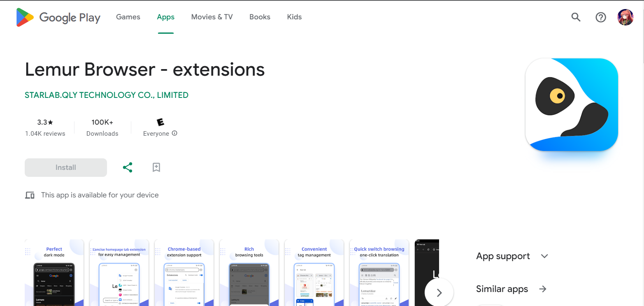Click the Install button
644x306 pixels.
click(x=66, y=167)
